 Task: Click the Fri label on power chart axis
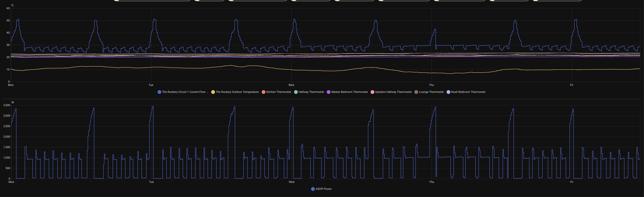click(x=571, y=182)
